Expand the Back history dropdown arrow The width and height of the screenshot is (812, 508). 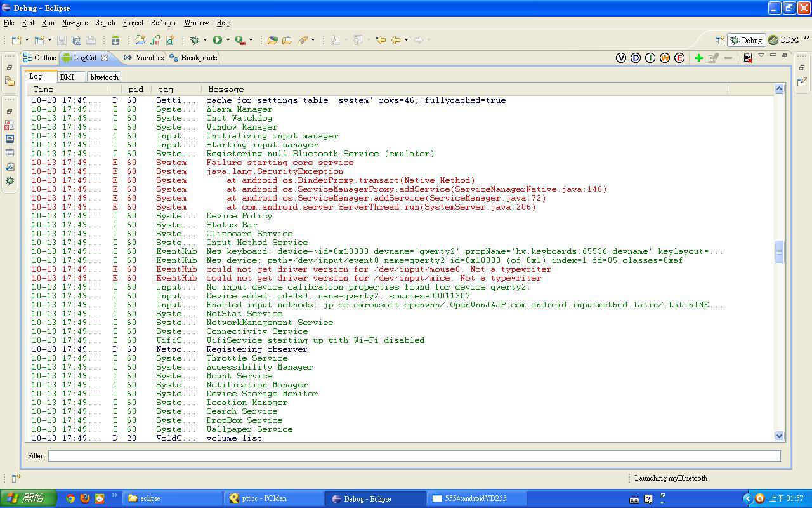pyautogui.click(x=406, y=40)
